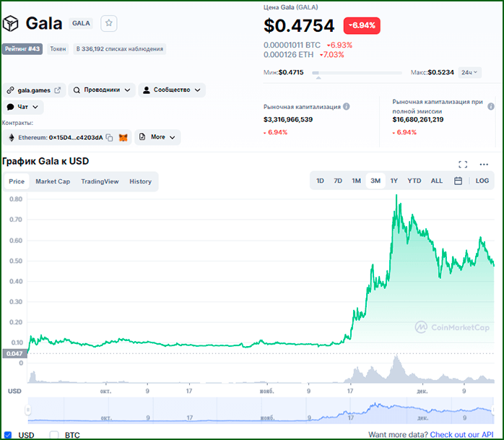Grab left handle of chart range selector
504x440 pixels.
click(28, 410)
